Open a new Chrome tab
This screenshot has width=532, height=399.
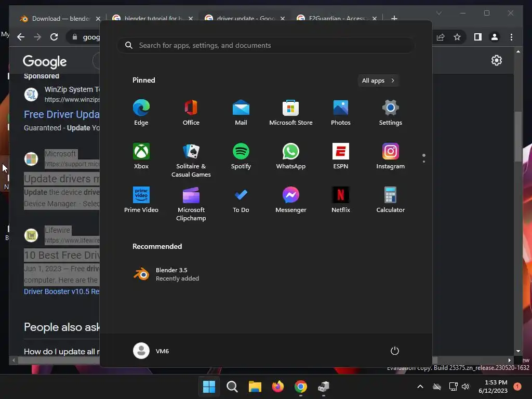(x=394, y=18)
